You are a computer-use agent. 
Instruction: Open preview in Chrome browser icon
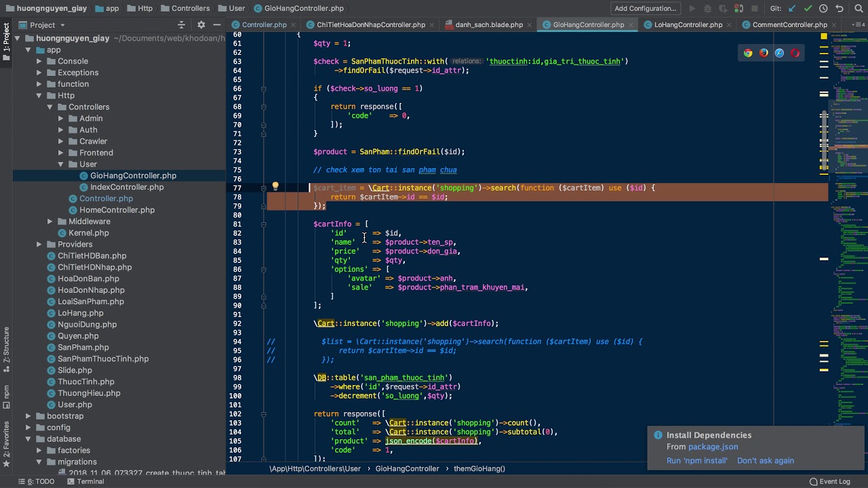(748, 53)
